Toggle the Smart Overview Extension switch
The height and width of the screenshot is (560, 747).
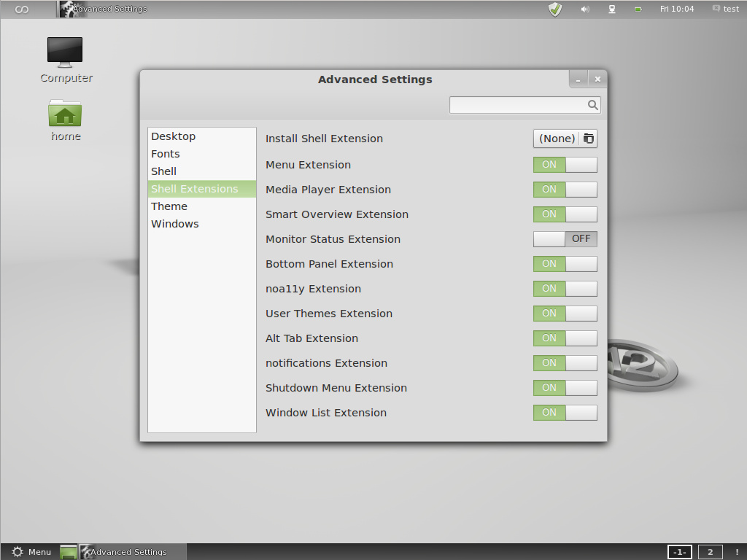tap(565, 214)
